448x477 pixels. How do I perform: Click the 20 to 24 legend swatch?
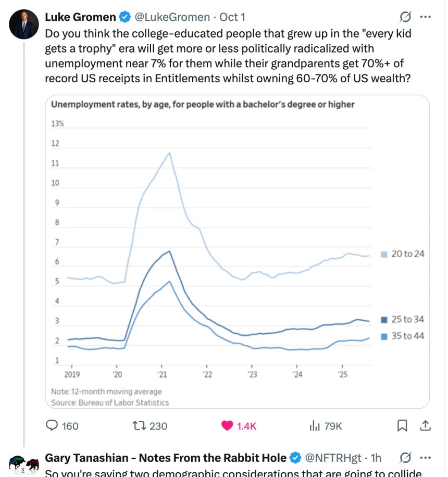384,254
